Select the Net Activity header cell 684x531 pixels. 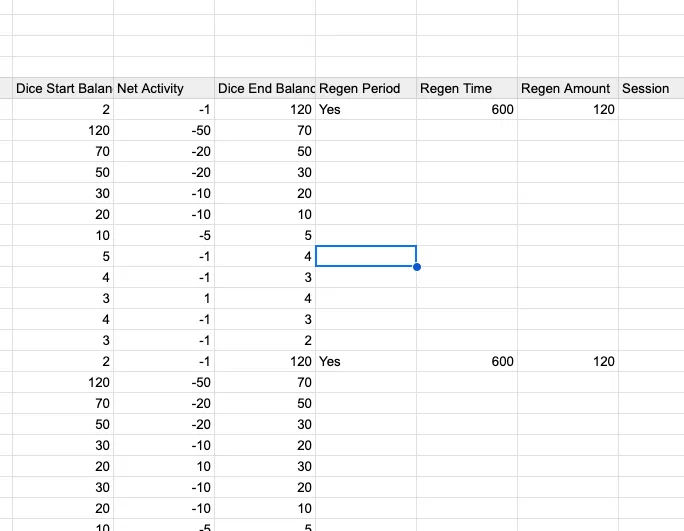coord(163,88)
